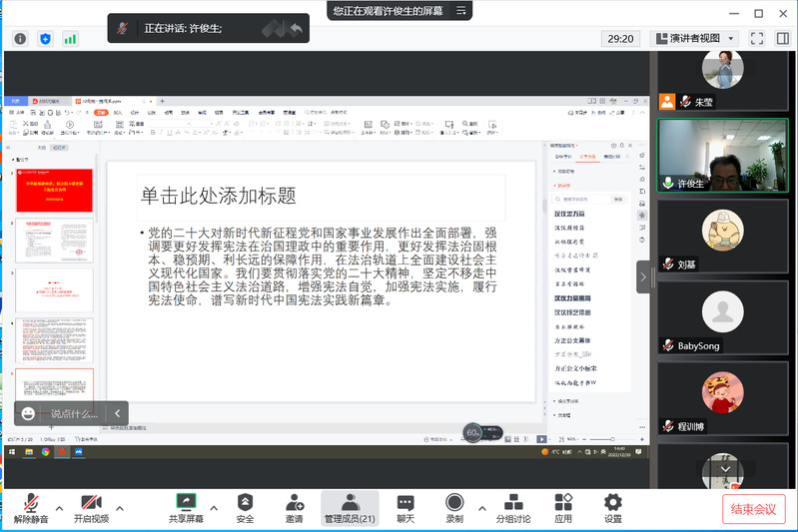This screenshot has height=532, width=798.
Task: Click the 结束会议 button
Action: [x=754, y=509]
